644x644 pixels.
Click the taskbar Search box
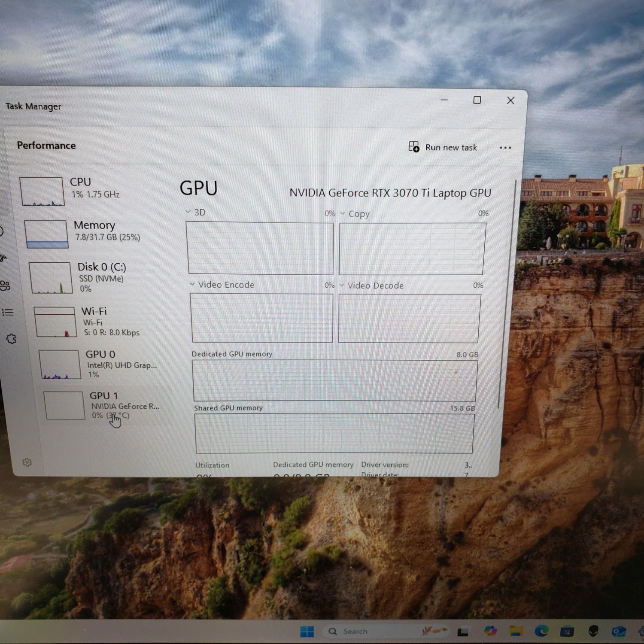355,632
